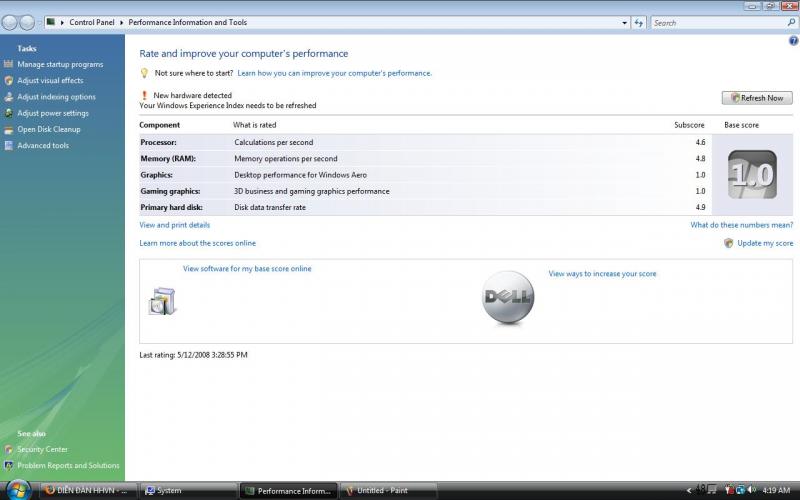Open Adjust visual effects in Tasks pane
The image size is (800, 500).
click(50, 80)
